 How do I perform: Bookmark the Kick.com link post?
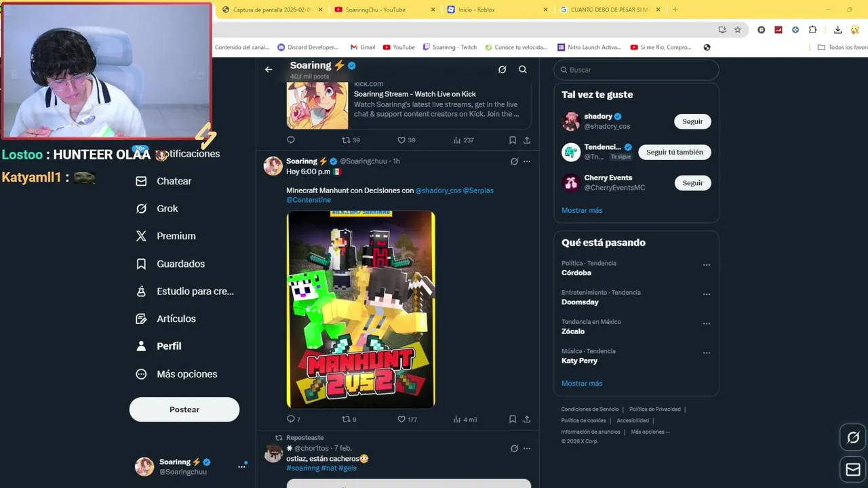513,140
